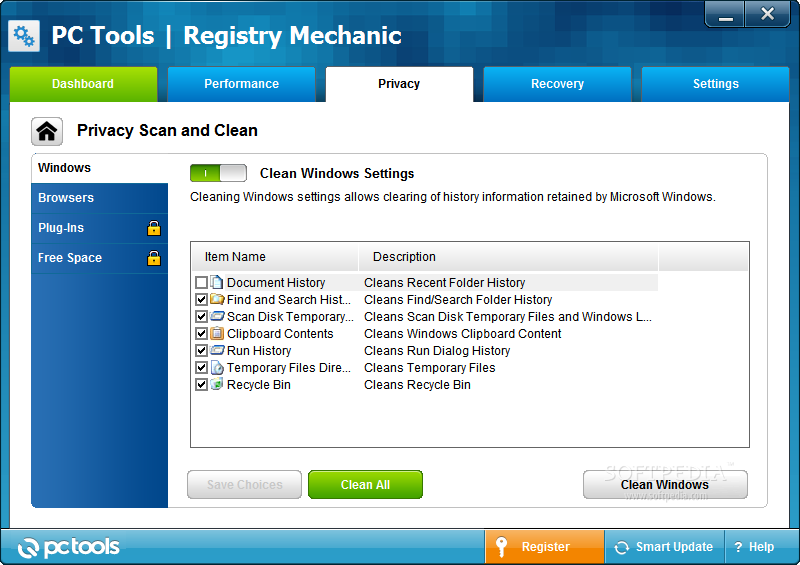
Task: Click the Save Choices button
Action: tap(244, 484)
